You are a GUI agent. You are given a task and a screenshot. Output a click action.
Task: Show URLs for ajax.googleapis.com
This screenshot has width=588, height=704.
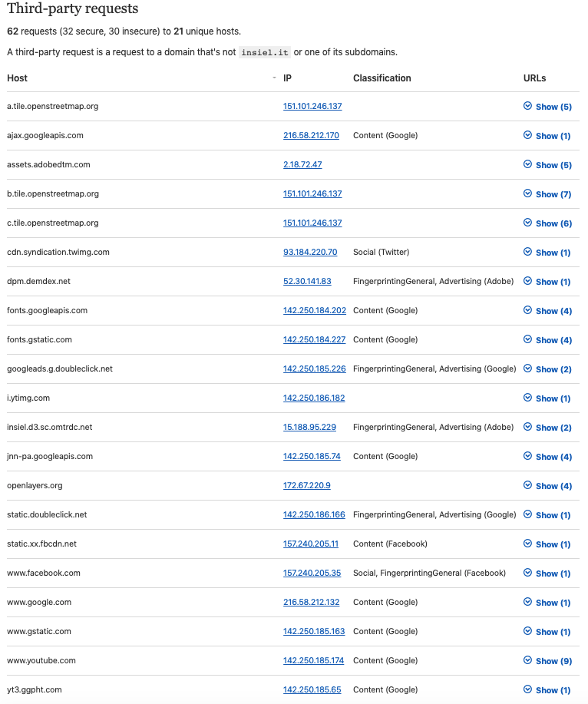(x=547, y=136)
